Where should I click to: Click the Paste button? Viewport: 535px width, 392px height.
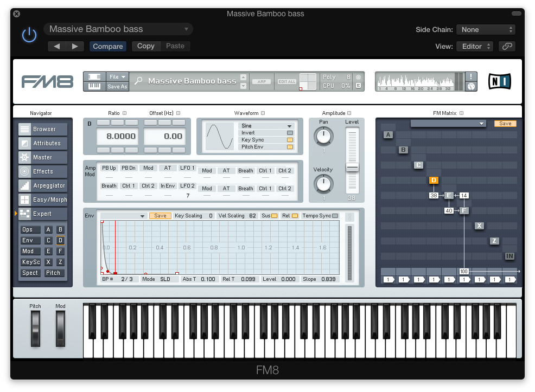[x=175, y=46]
